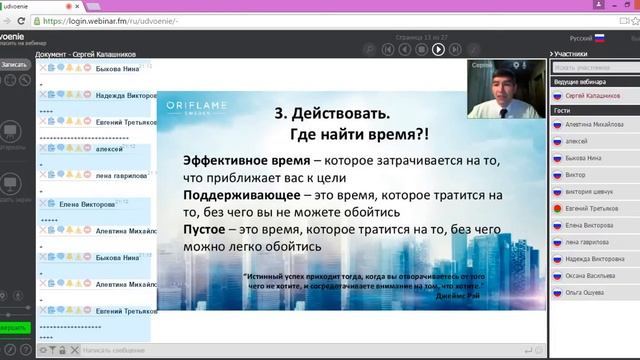This screenshot has width=640, height=360.
Task: Open a new browser tab
Action: (93, 6)
